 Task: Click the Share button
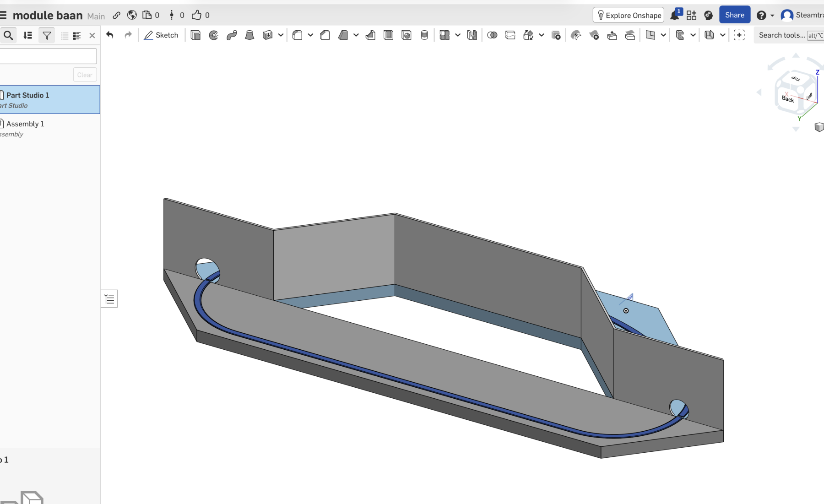pyautogui.click(x=734, y=15)
